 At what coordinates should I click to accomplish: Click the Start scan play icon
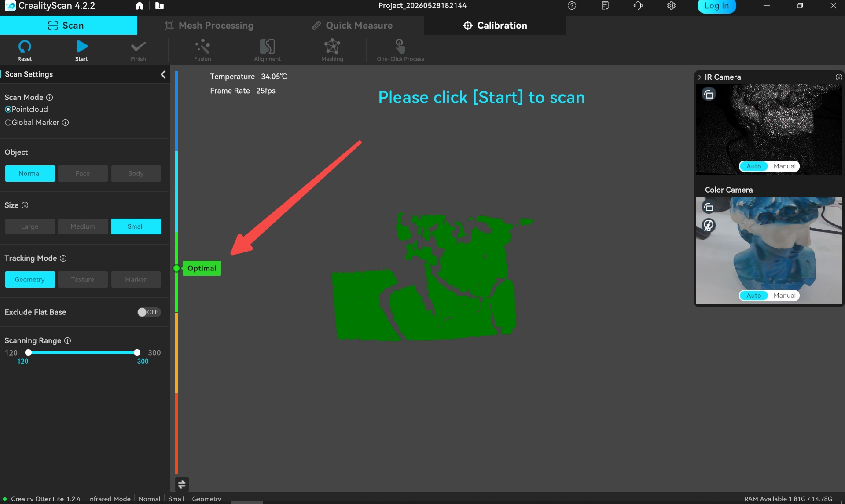point(82,46)
